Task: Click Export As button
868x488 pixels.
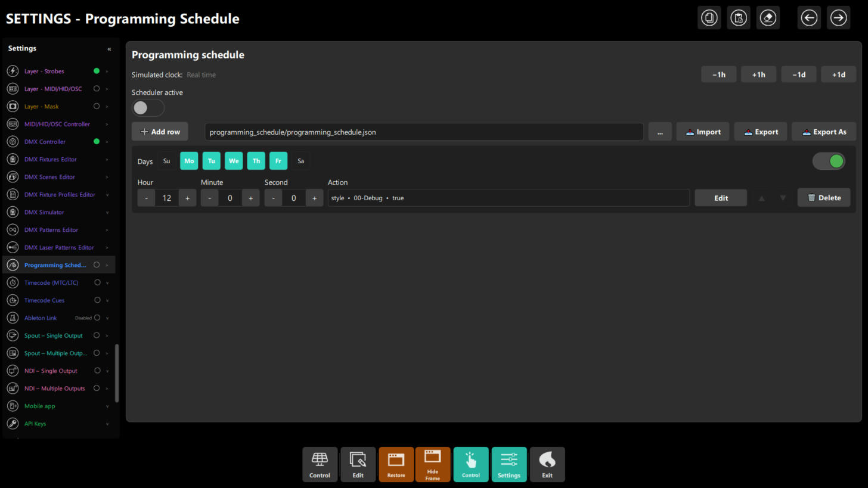Action: (x=824, y=132)
